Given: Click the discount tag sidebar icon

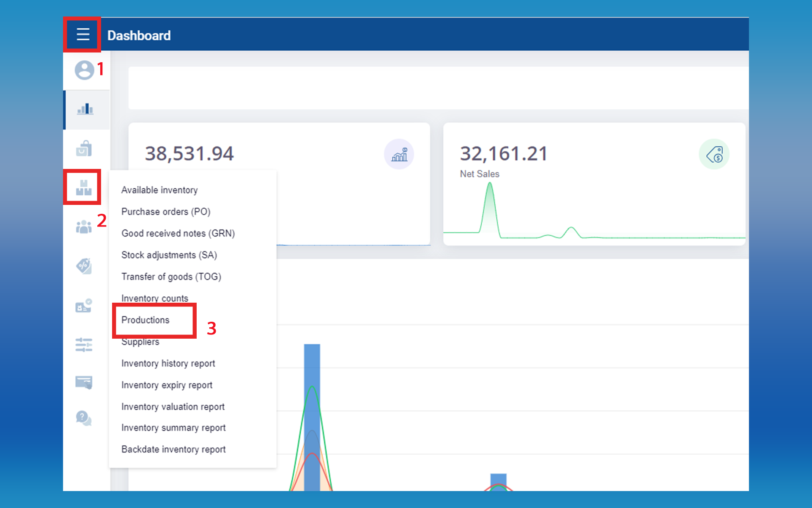Looking at the screenshot, I should coord(84,266).
